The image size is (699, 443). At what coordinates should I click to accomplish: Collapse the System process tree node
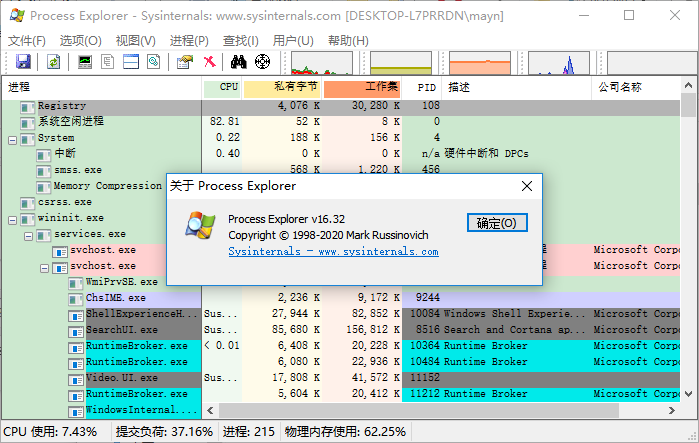[12, 140]
